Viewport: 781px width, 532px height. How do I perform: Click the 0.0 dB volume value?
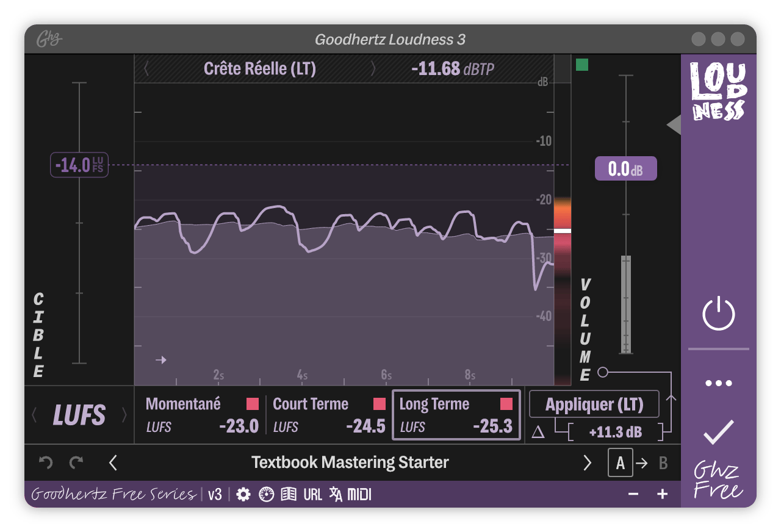coord(625,168)
